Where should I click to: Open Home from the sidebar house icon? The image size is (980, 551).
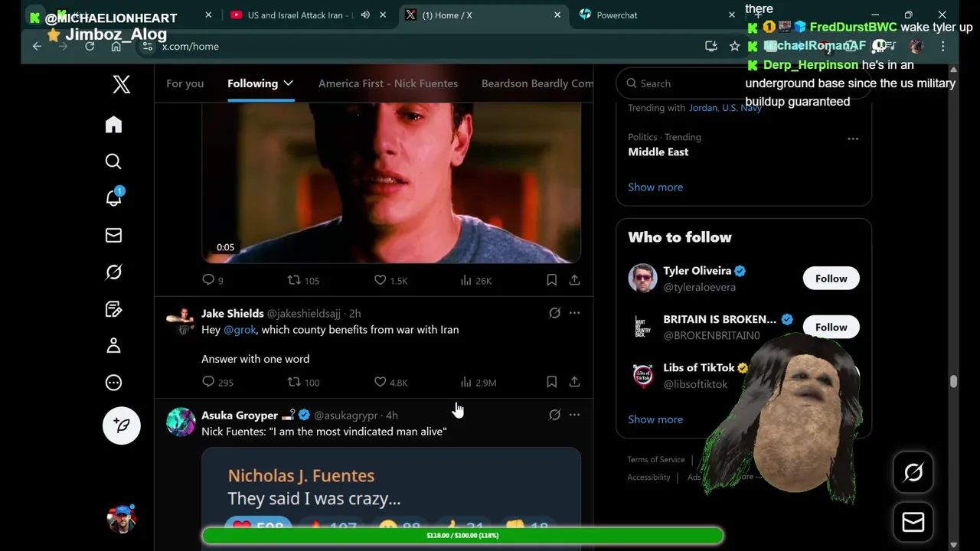click(113, 125)
